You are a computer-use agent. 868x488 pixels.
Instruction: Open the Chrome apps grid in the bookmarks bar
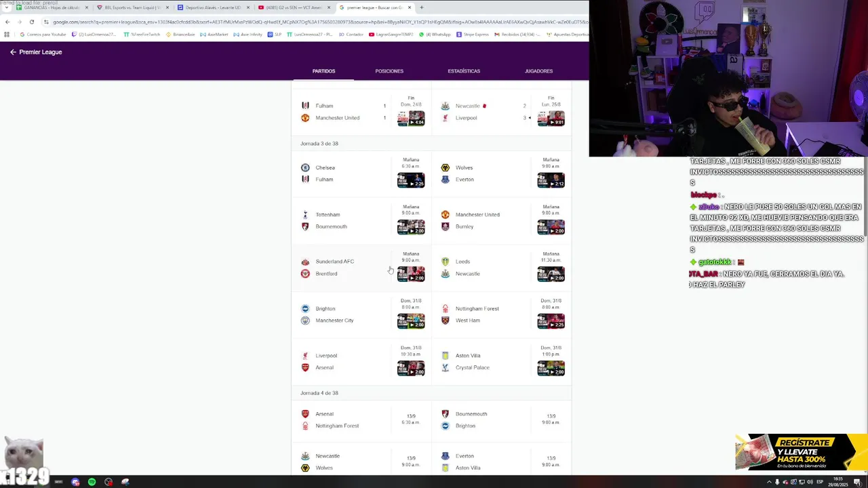tap(7, 35)
